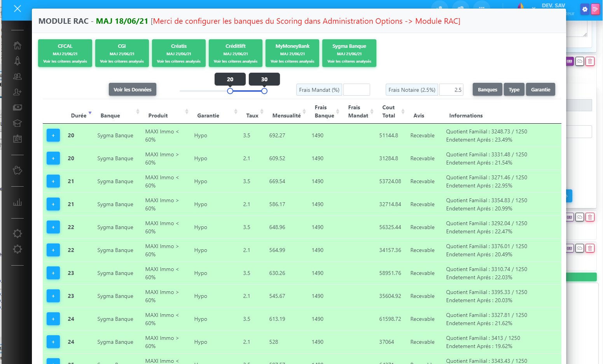Expand the row with mensualité 528
The image size is (603, 364).
(53, 342)
